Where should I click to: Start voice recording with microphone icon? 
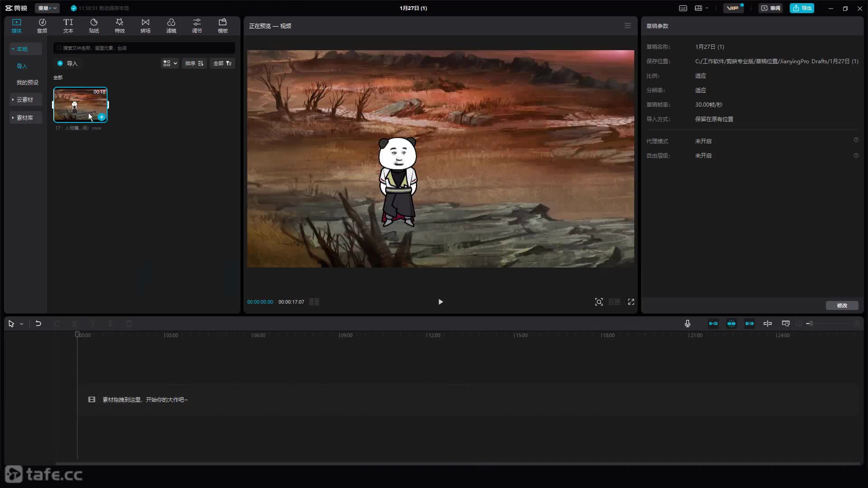687,324
